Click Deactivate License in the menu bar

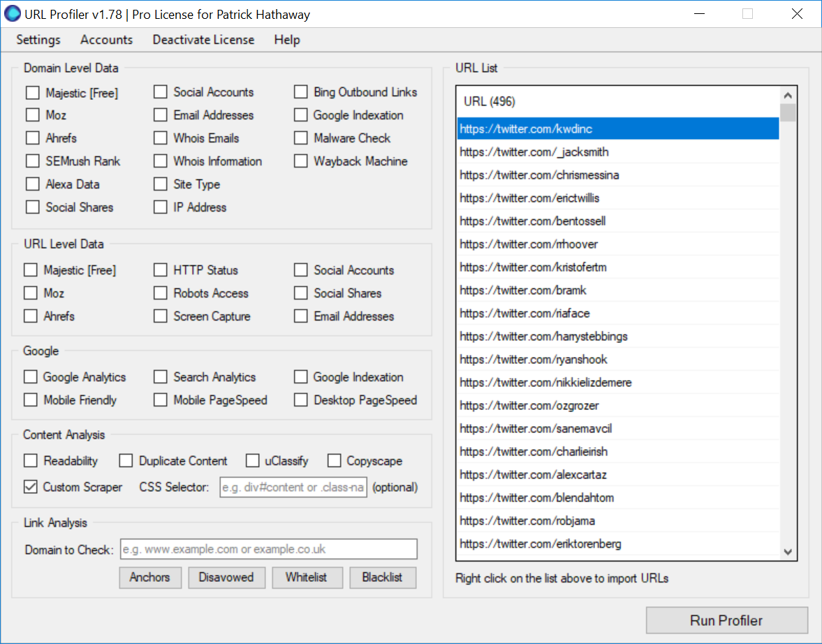click(203, 40)
